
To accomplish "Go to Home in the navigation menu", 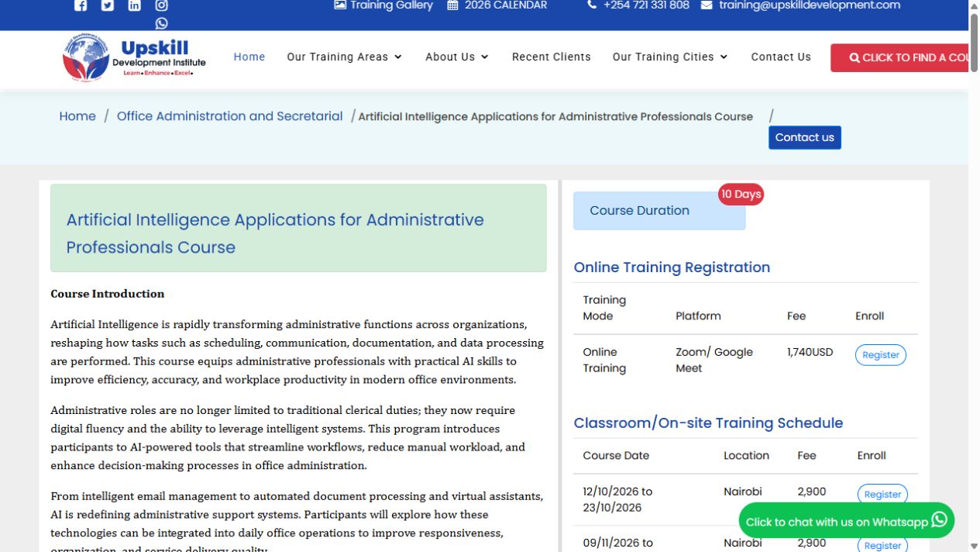I will point(249,57).
